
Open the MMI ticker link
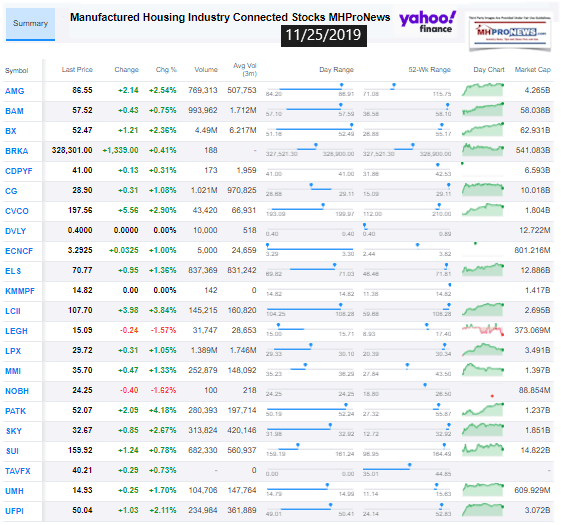13,371
